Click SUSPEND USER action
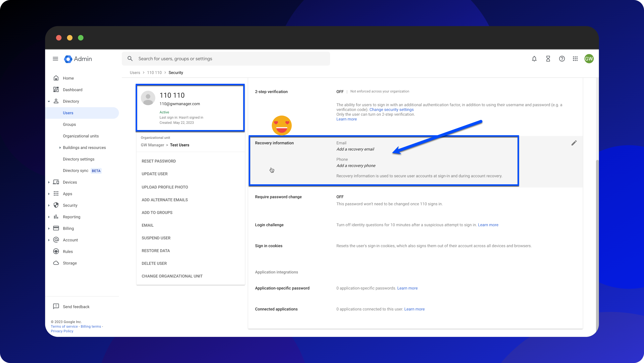Screen dimensions: 644x363 point(156,238)
